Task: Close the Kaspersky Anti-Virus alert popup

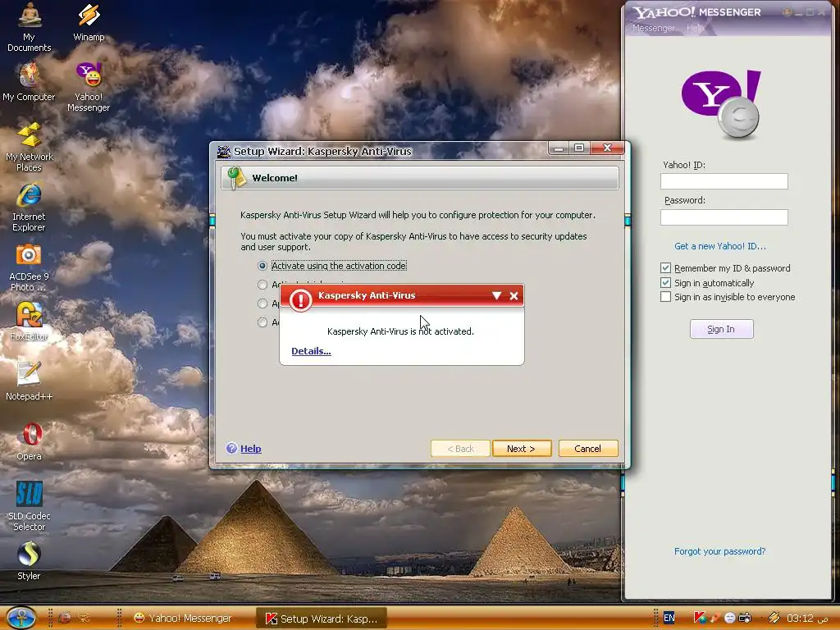Action: [514, 295]
